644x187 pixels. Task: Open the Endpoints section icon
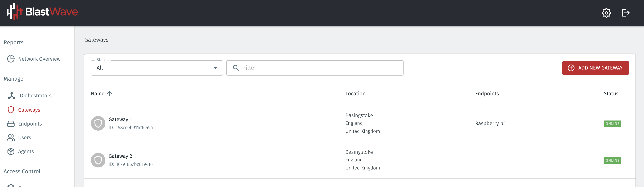[11, 124]
